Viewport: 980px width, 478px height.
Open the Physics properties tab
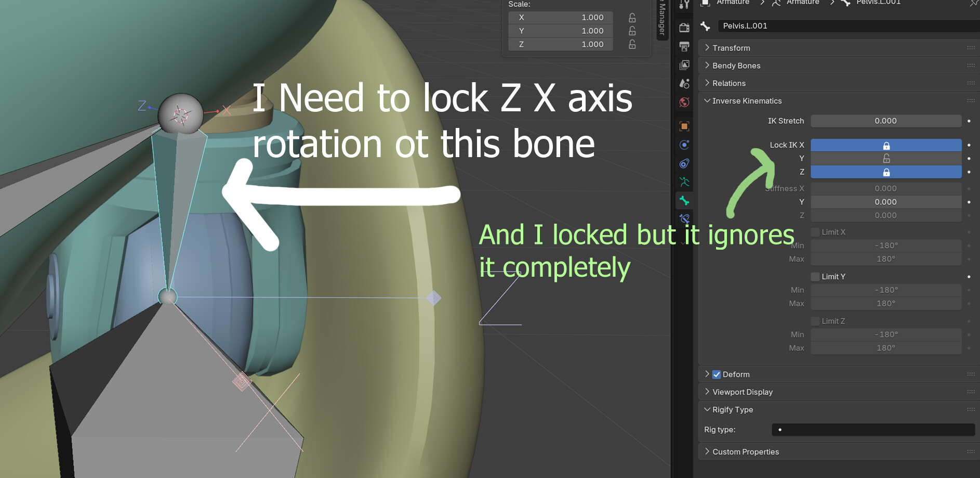pyautogui.click(x=684, y=145)
